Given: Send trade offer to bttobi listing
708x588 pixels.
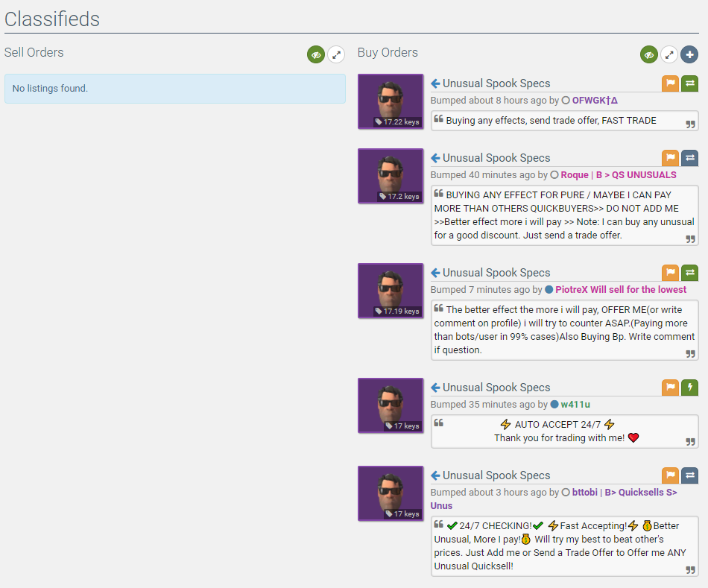Looking at the screenshot, I should click(690, 475).
